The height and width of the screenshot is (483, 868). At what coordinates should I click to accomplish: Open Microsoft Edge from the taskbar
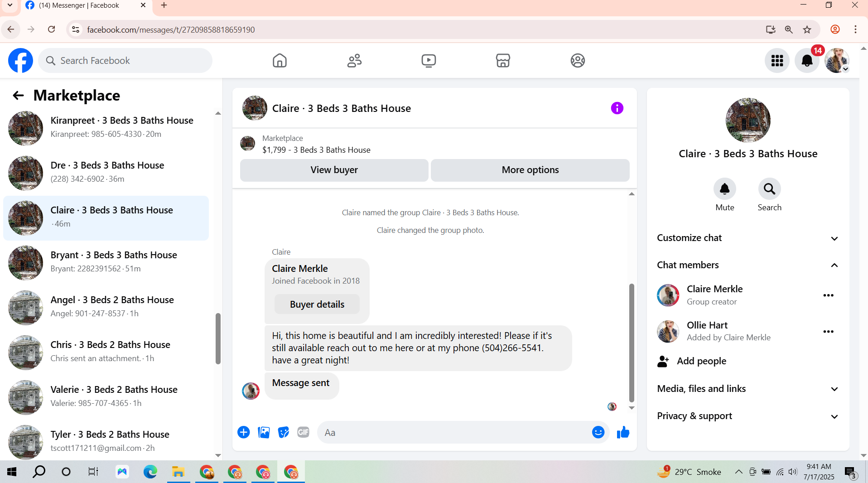(150, 472)
